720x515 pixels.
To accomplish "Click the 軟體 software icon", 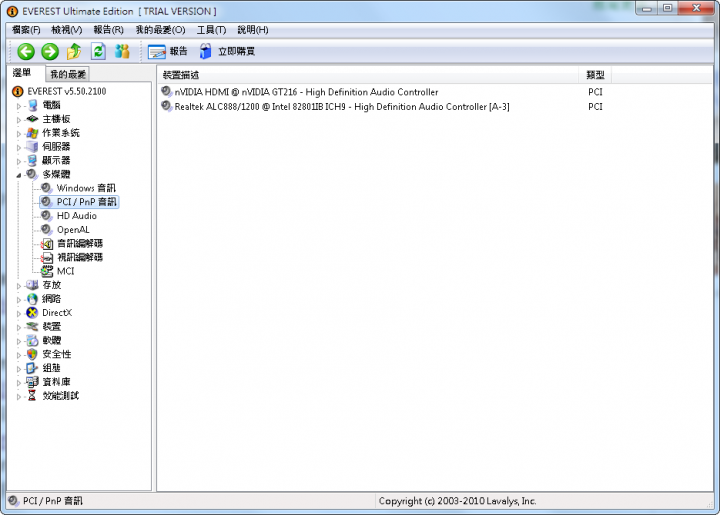I will [32, 340].
